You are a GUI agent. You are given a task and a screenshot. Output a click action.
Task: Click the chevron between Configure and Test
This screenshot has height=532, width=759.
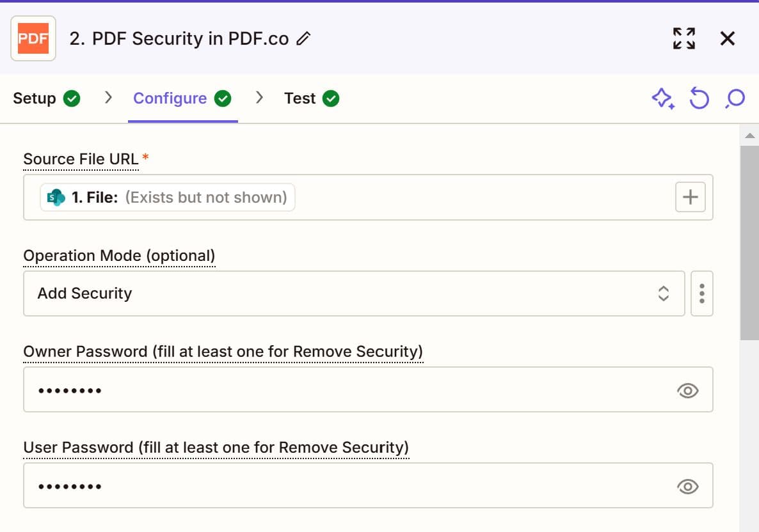260,98
